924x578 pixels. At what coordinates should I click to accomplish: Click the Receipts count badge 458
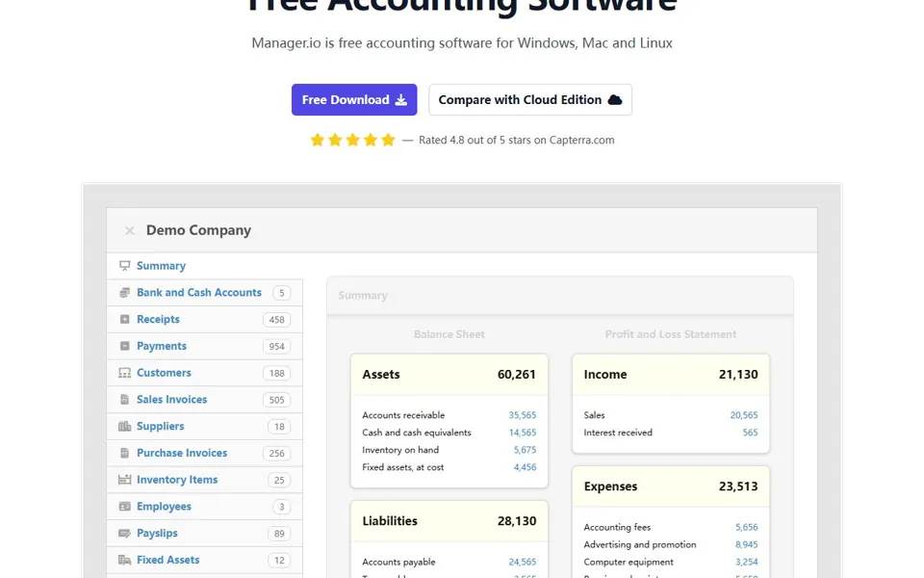click(x=277, y=320)
